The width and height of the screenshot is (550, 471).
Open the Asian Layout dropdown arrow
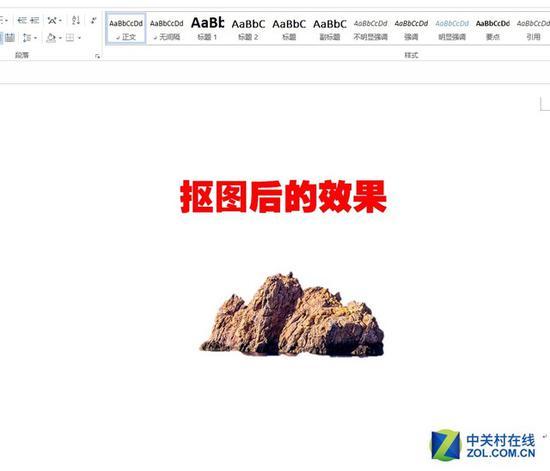coord(60,21)
